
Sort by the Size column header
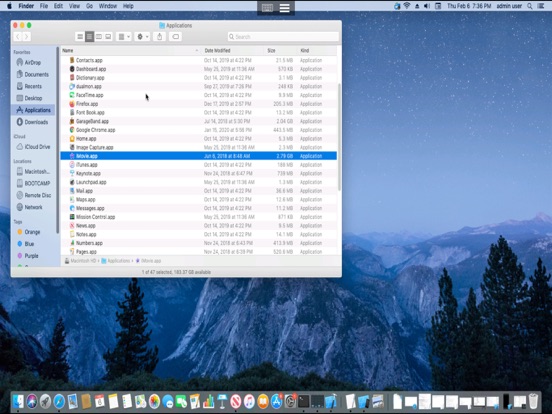281,51
